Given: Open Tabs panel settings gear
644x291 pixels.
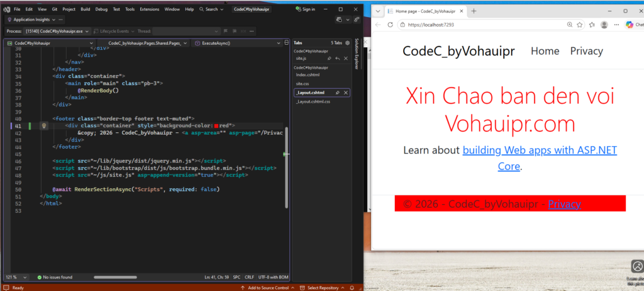Looking at the screenshot, I should click(x=347, y=43).
